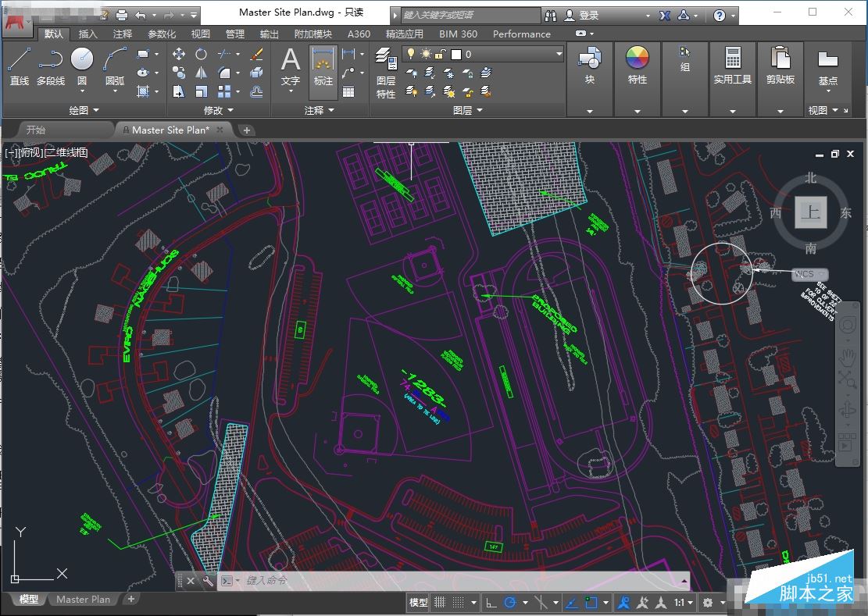
Task: Toggle ortho mode in status bar
Action: 491,602
